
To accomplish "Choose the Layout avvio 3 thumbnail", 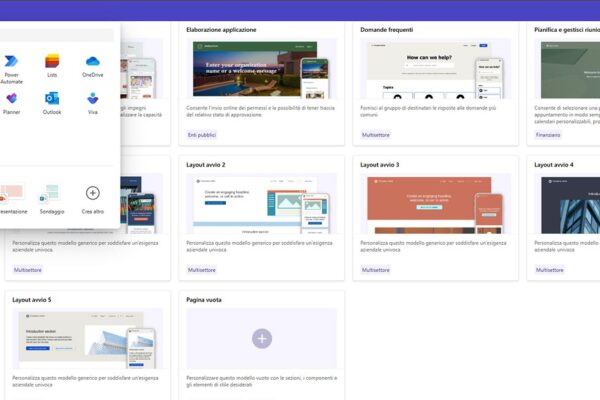I will click(435, 204).
